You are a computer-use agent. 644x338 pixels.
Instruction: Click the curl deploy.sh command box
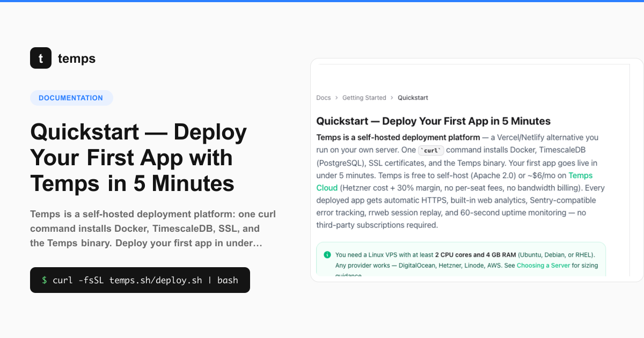140,280
